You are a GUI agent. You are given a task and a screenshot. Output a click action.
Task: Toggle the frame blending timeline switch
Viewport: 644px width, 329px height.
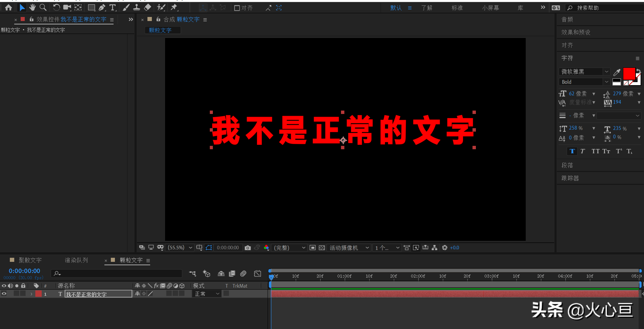click(232, 273)
